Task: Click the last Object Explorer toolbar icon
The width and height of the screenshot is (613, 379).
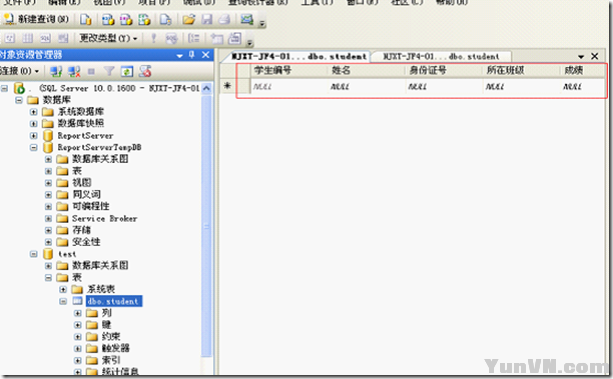Action: click(145, 71)
